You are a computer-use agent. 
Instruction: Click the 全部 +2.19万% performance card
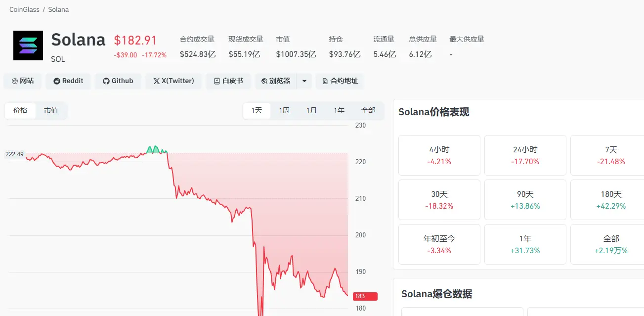point(608,244)
